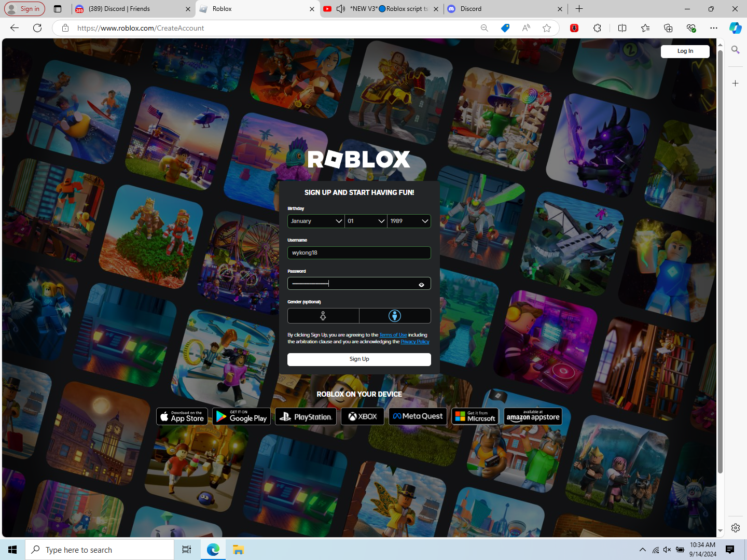This screenshot has height=560, width=747.
Task: Open Favorites list icon
Action: [x=645, y=28]
